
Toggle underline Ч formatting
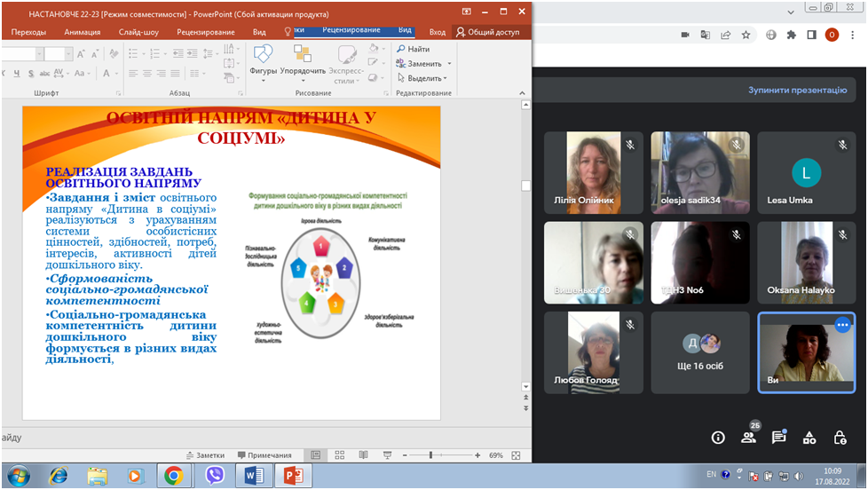(17, 73)
